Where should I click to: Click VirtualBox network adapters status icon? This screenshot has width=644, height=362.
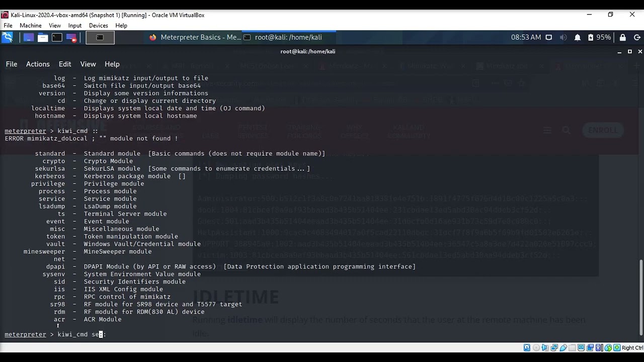pyautogui.click(x=554, y=347)
